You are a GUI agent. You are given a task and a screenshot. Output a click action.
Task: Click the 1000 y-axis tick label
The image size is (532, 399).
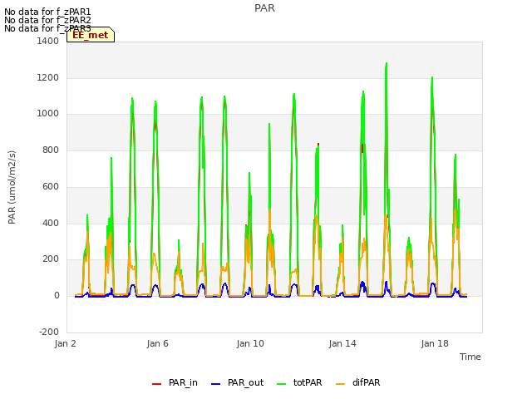click(x=48, y=114)
